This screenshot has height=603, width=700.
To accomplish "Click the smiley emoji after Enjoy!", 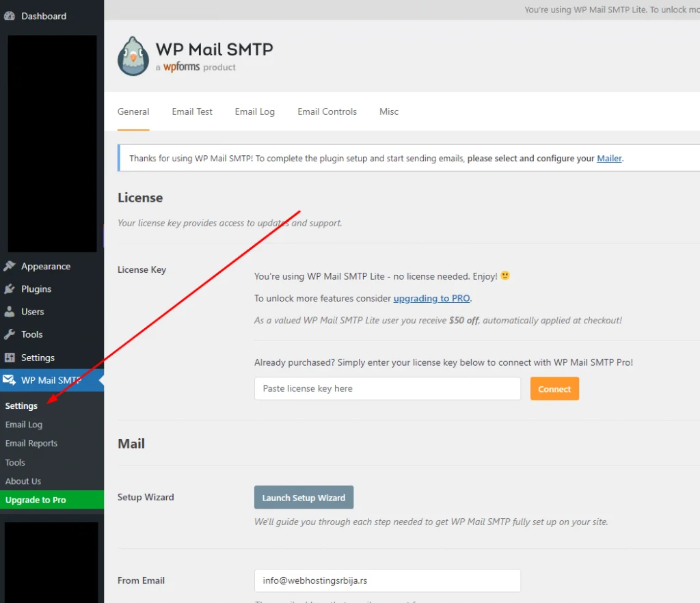I will click(x=505, y=276).
